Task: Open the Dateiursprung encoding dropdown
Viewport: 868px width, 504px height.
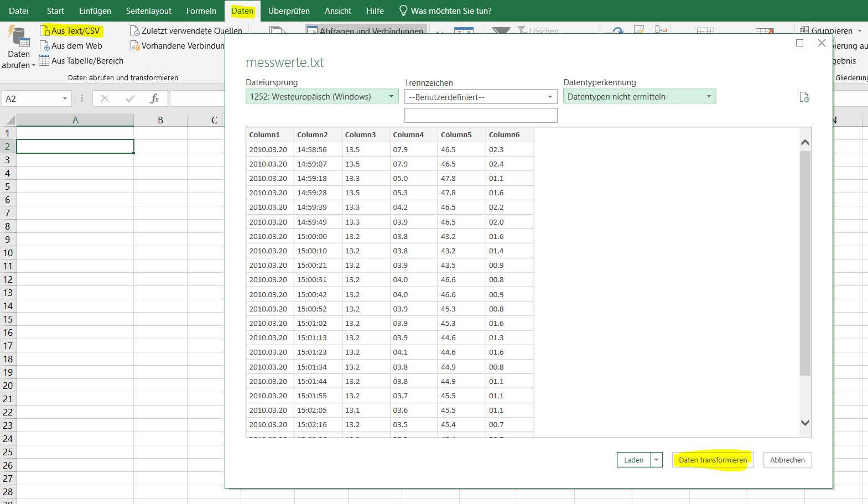Action: pyautogui.click(x=322, y=96)
